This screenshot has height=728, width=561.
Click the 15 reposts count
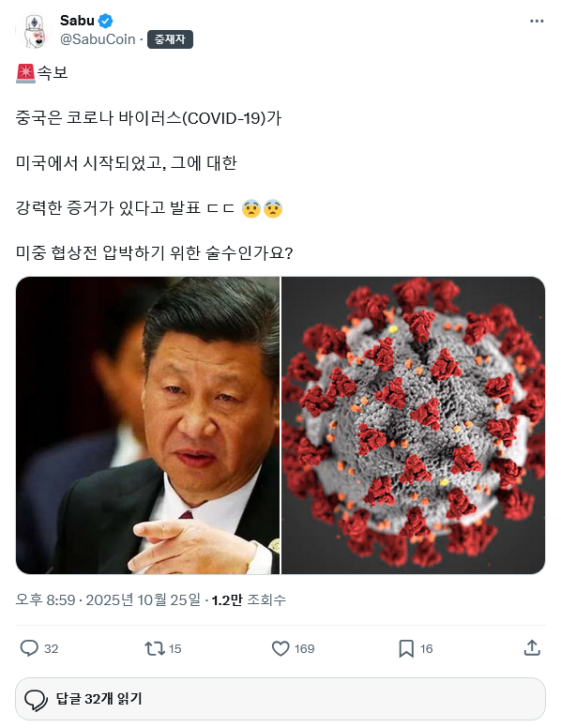(174, 648)
